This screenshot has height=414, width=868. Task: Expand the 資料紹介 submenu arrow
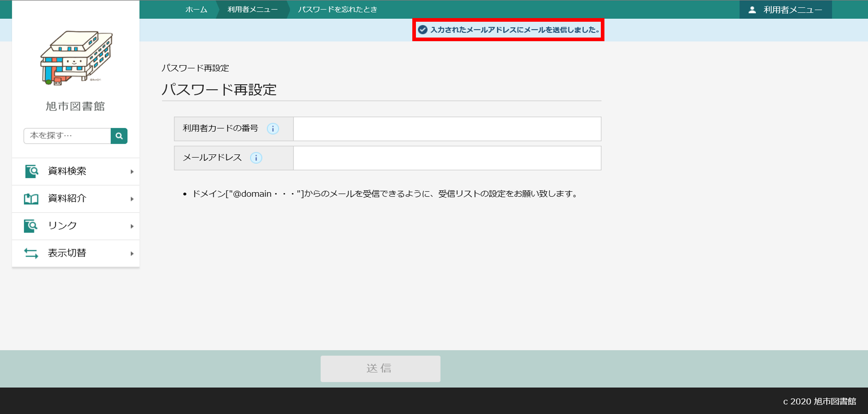tap(132, 199)
